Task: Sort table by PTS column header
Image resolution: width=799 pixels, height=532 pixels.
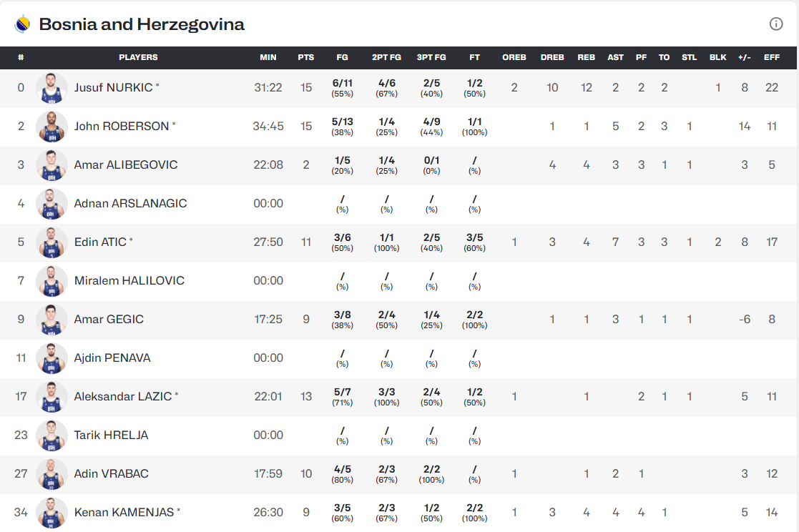Action: pos(306,57)
